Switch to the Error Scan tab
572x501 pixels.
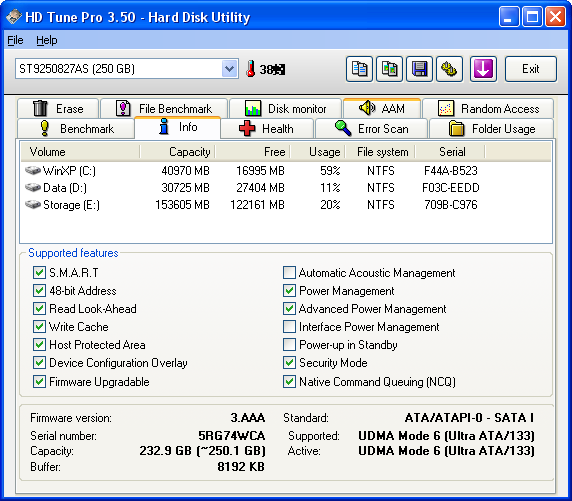(371, 128)
